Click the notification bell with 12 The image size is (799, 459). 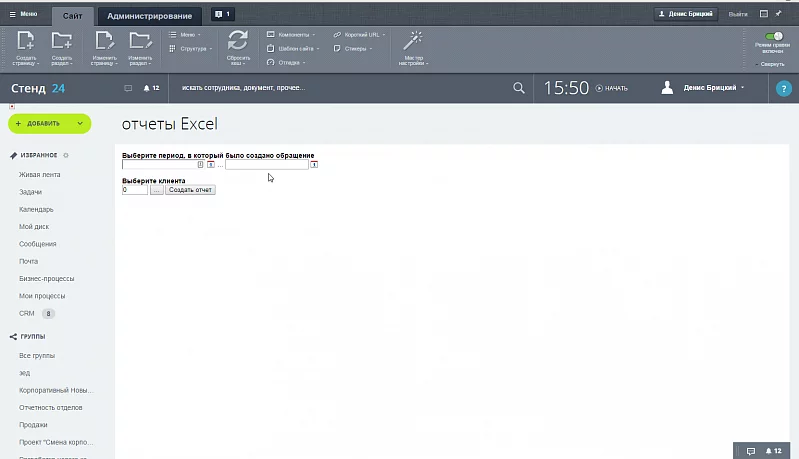click(x=151, y=88)
